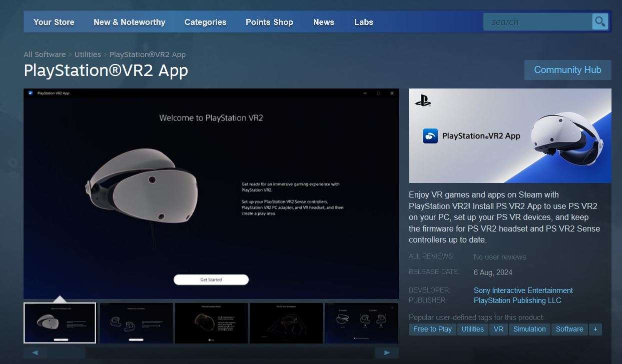Click the app icon in the screenshot title bar
The image size is (622, 364).
click(x=31, y=93)
